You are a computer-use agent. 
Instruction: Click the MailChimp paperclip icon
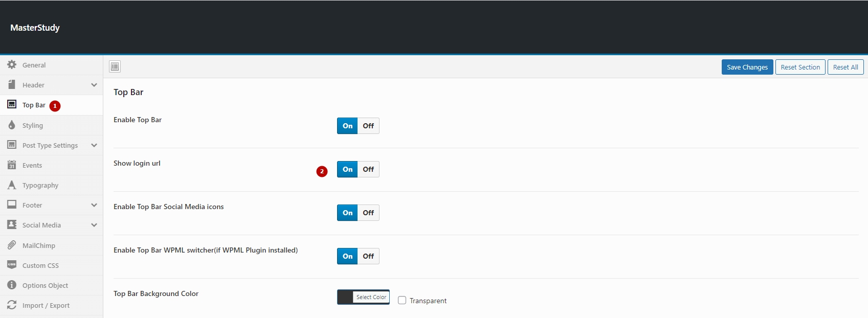click(12, 245)
